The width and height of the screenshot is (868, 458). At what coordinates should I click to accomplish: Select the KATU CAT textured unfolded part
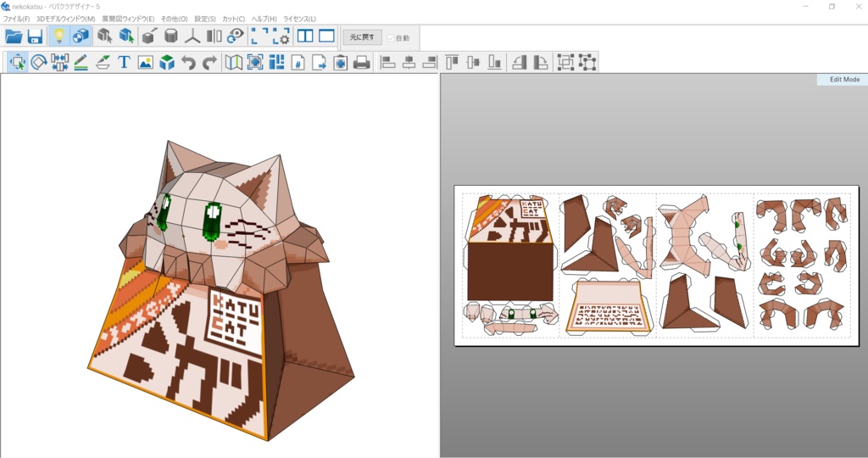[x=509, y=219]
